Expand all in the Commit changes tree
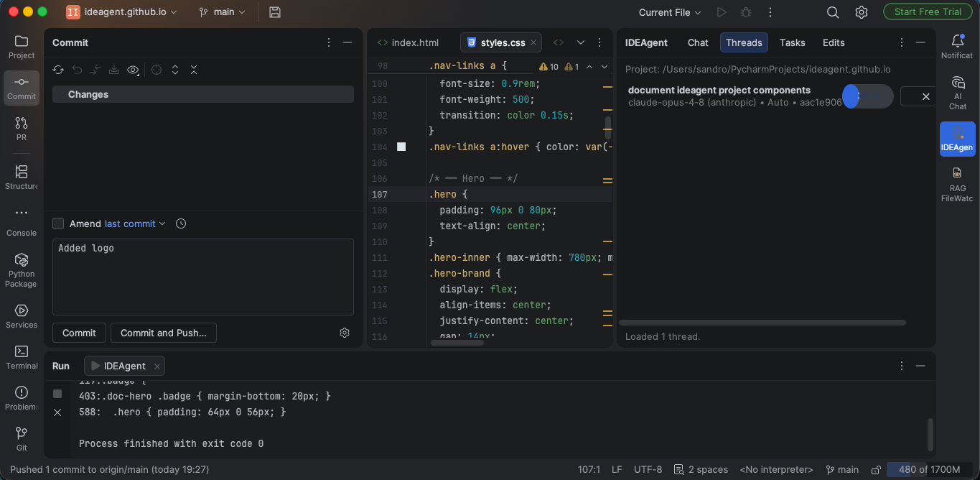 coord(175,70)
